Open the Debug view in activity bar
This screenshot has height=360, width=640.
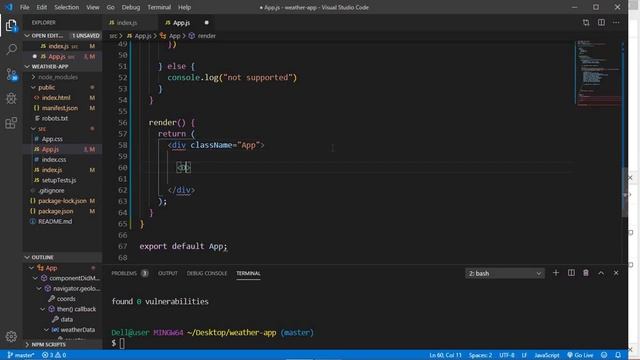click(11, 98)
